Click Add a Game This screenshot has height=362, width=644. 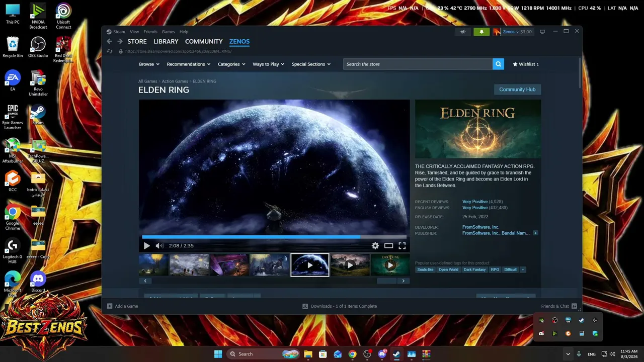pyautogui.click(x=123, y=306)
